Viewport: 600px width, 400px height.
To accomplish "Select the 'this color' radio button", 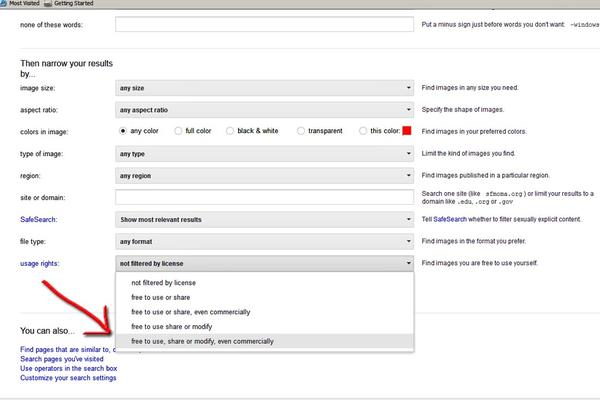I will tap(363, 131).
